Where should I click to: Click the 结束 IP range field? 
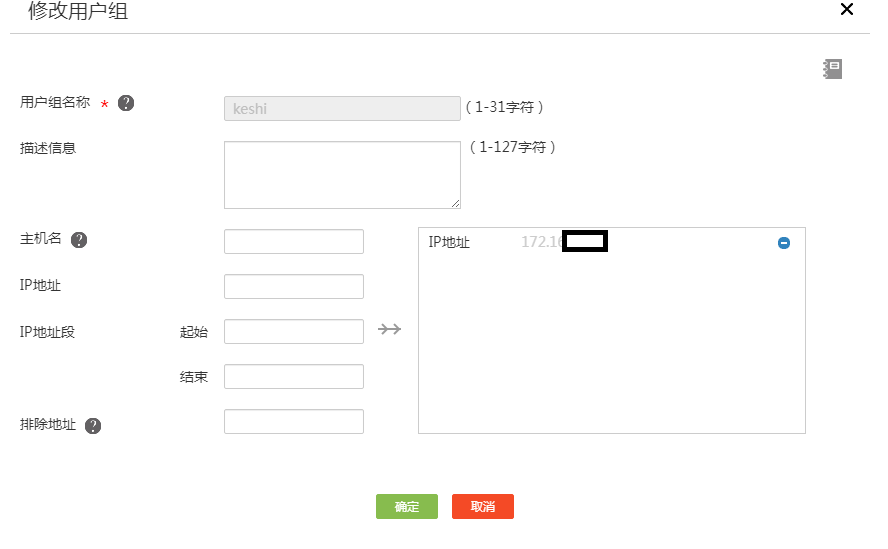point(294,377)
